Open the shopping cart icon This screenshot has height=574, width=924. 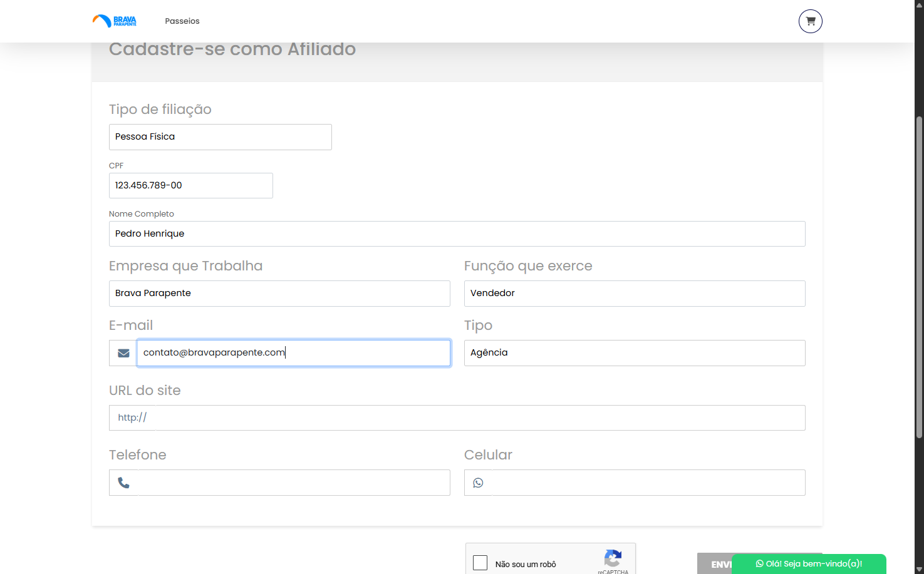810,21
